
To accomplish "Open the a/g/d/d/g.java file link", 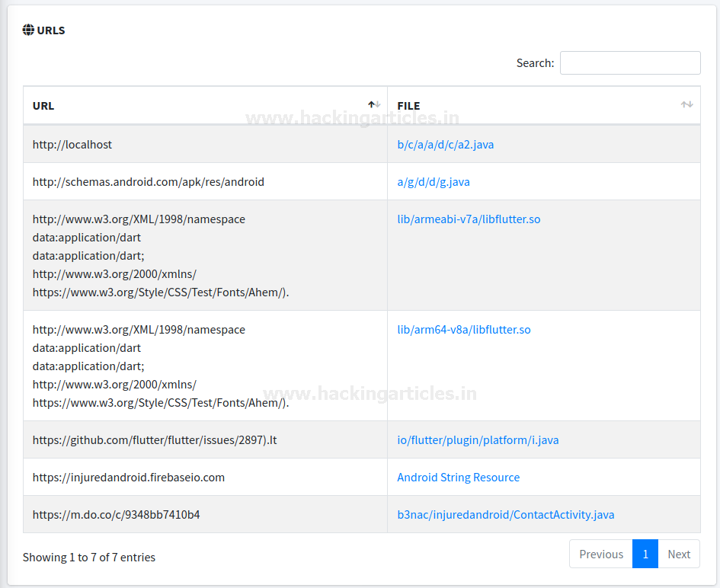I will pos(433,182).
